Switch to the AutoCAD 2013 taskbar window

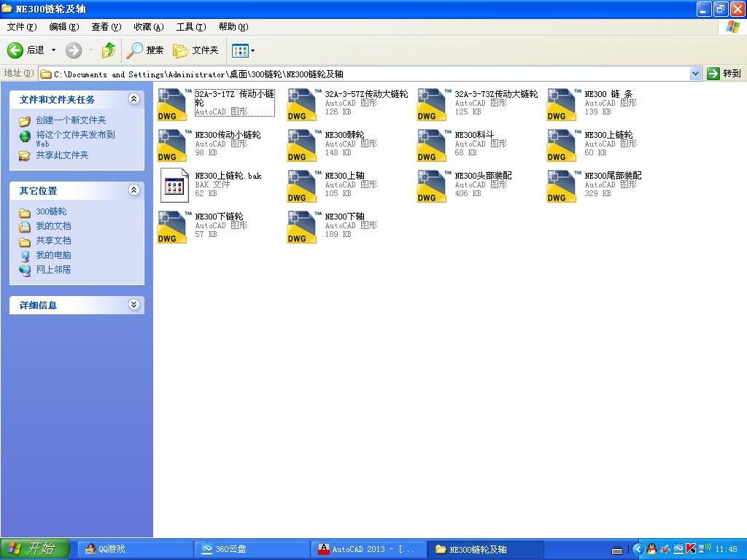pyautogui.click(x=368, y=548)
